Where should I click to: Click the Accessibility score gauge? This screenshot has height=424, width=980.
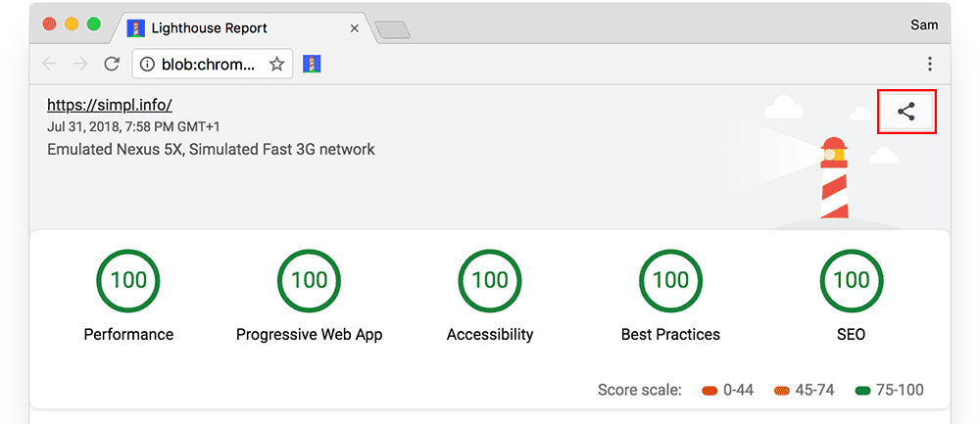(x=490, y=280)
